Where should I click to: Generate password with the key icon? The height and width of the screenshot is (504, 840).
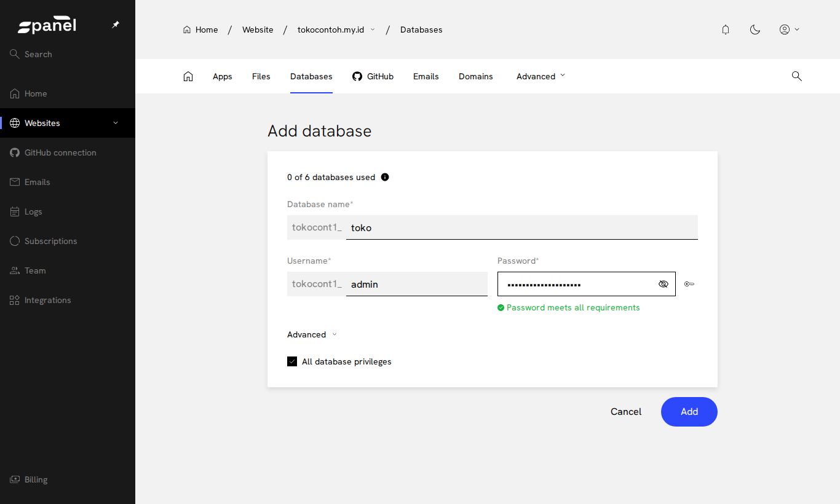pyautogui.click(x=689, y=284)
